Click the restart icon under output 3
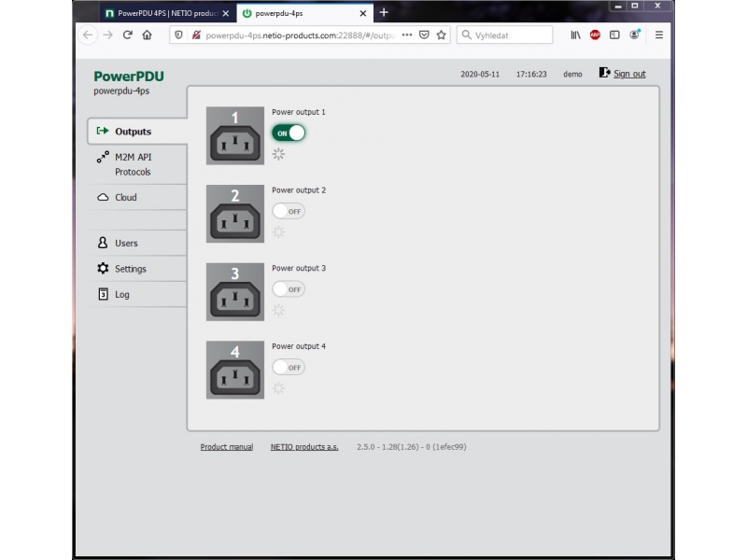This screenshot has height=560, width=747. tap(278, 310)
